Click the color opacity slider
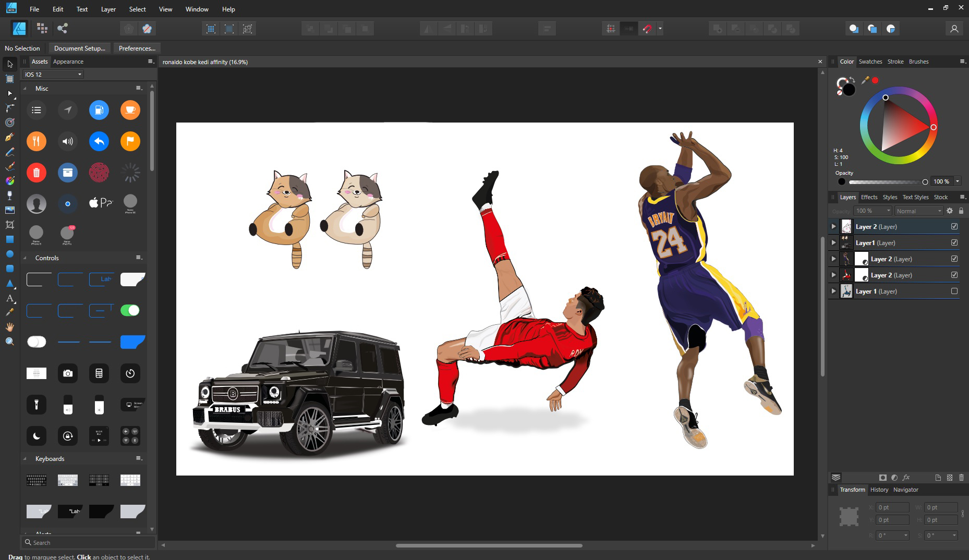 pos(886,182)
